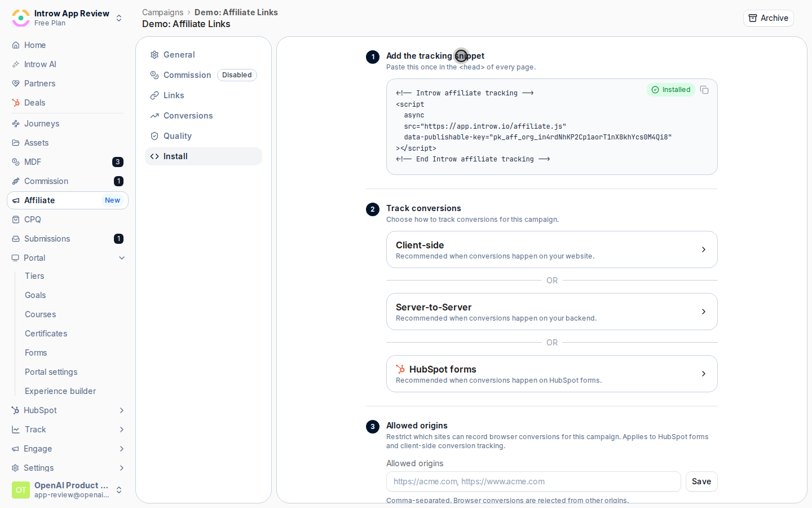Click the Portal monitor icon

click(15, 258)
